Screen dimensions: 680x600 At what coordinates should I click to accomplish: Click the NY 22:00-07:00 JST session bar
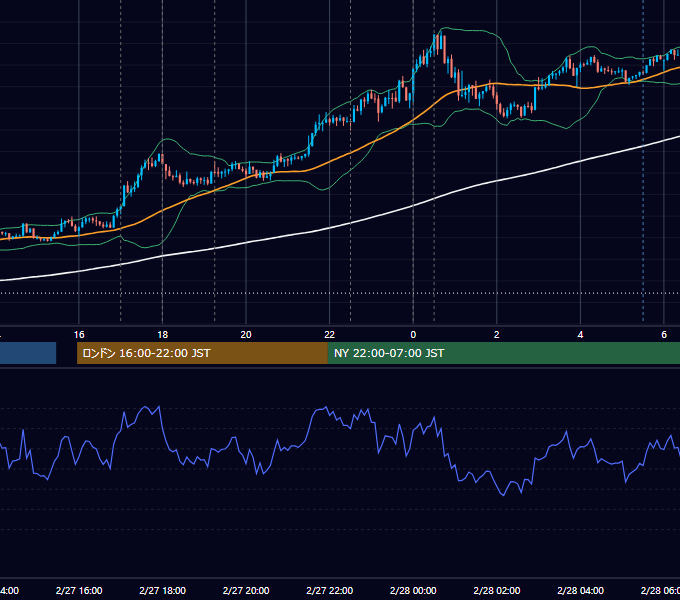pyautogui.click(x=503, y=353)
